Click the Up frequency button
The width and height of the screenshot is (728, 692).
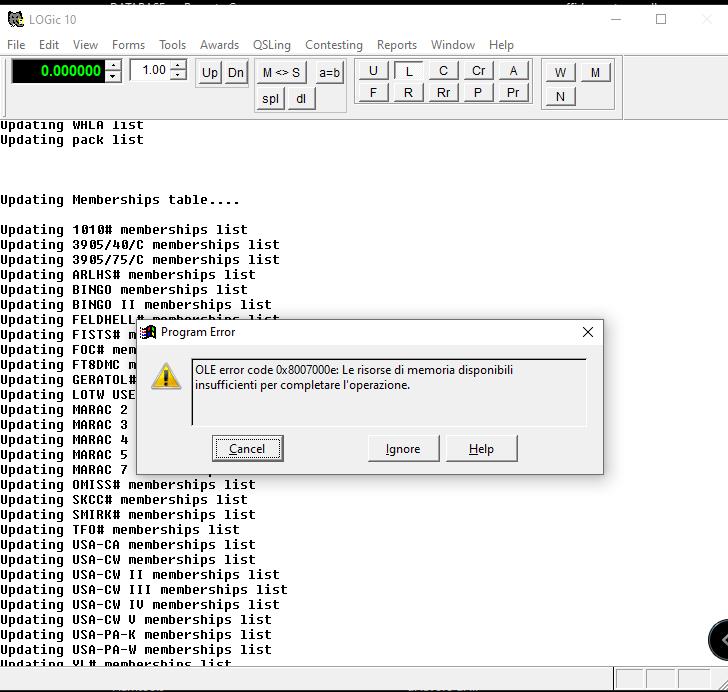(210, 72)
